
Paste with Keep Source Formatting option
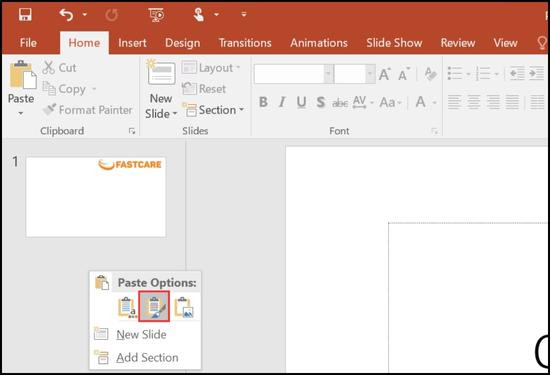pyautogui.click(x=154, y=306)
